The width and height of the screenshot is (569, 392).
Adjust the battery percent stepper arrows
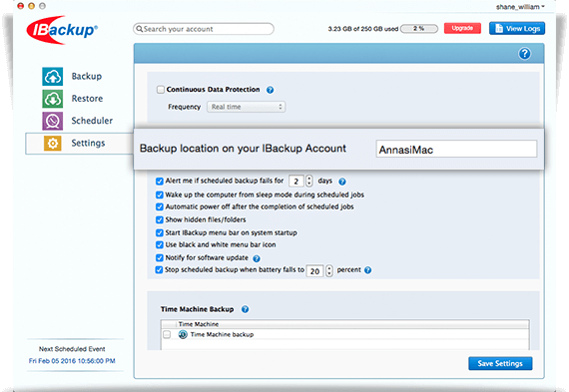[329, 270]
